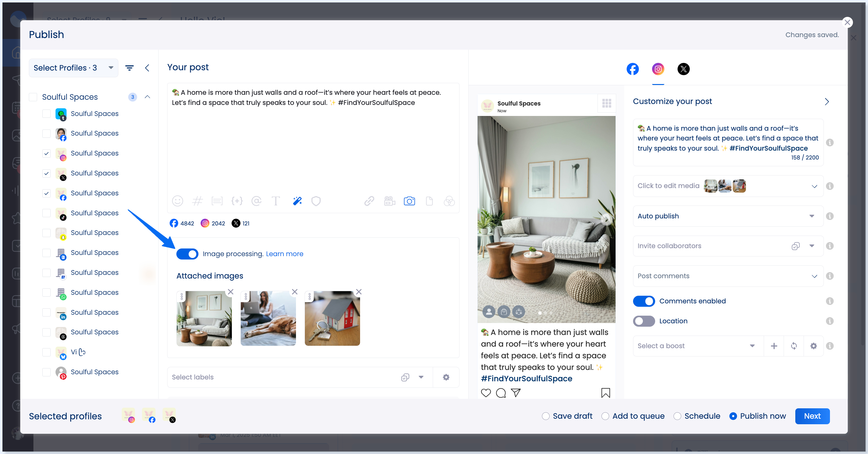Open the Instagram grid preview icon
This screenshot has width=868, height=454.
click(606, 103)
